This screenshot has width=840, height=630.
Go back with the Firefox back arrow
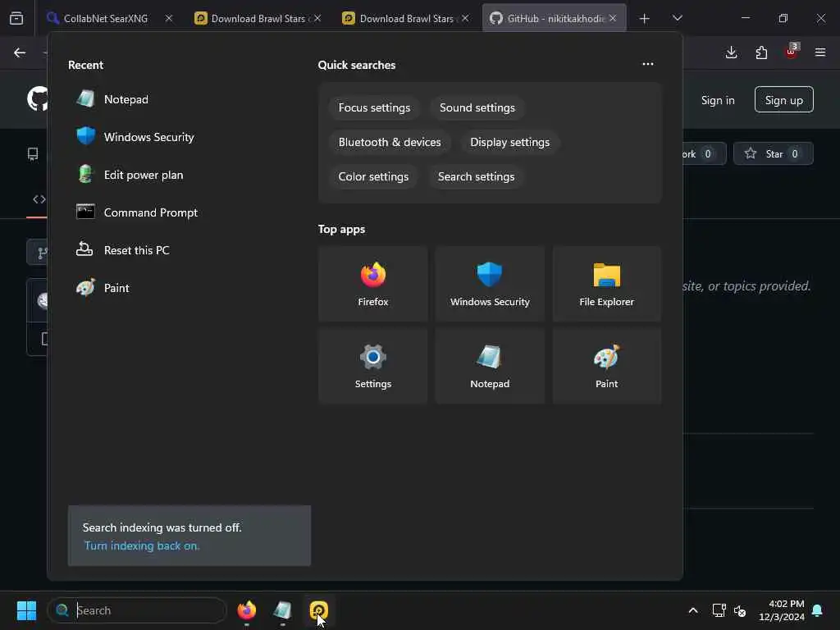(x=20, y=52)
